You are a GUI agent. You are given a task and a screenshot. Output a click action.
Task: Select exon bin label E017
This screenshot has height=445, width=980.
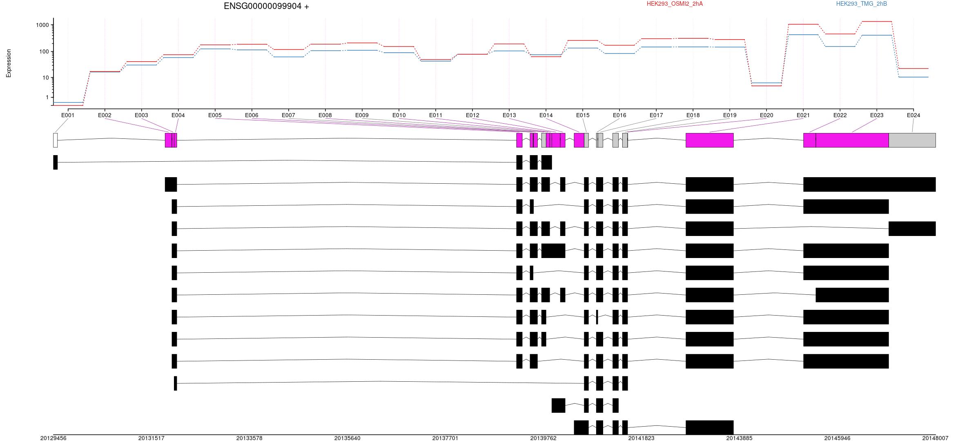pyautogui.click(x=656, y=115)
